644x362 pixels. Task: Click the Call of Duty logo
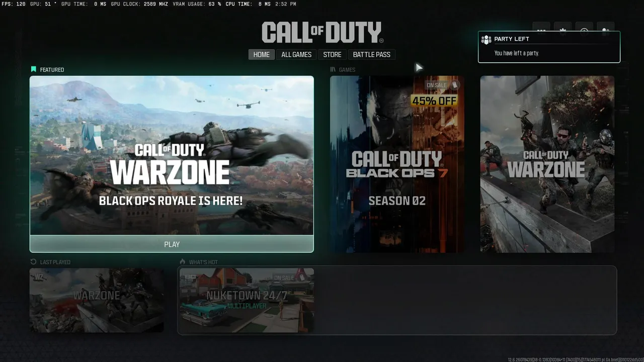pyautogui.click(x=322, y=32)
